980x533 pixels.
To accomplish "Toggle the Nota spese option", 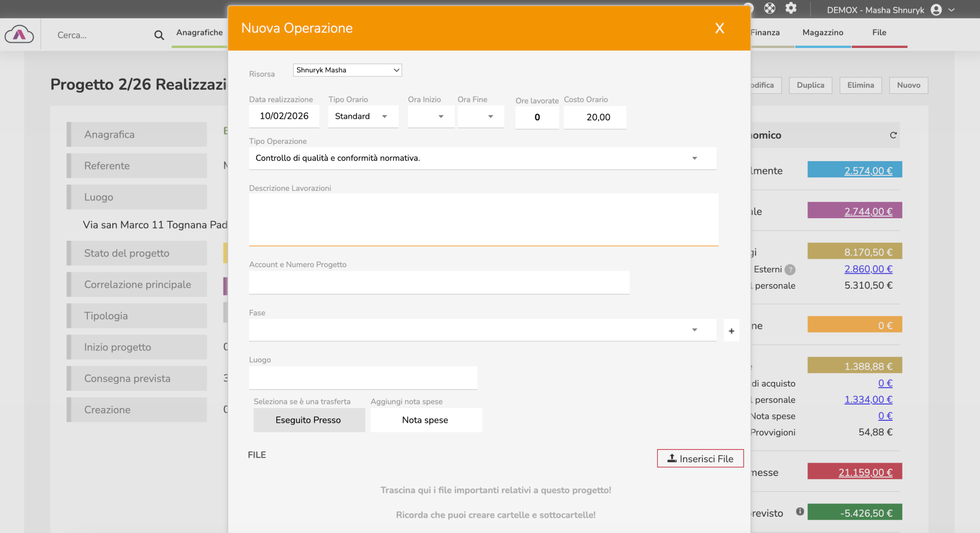I will (426, 420).
